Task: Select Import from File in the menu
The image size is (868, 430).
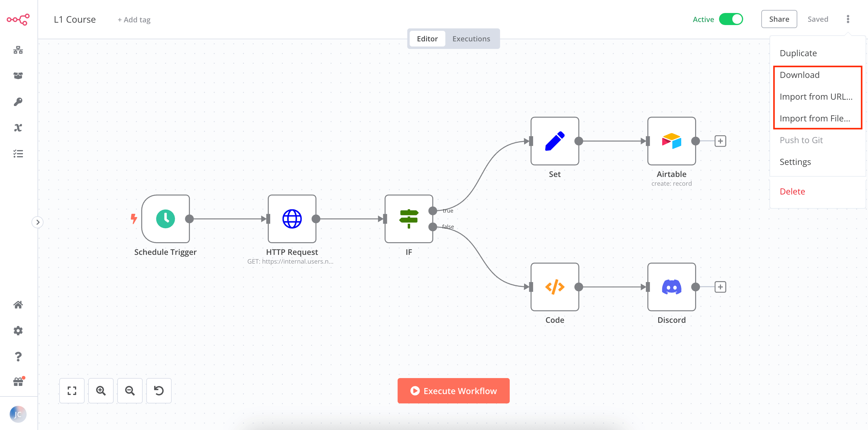Action: [x=815, y=118]
